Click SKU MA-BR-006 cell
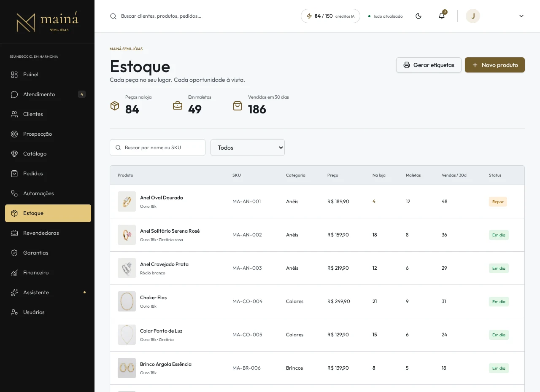 [x=246, y=368]
